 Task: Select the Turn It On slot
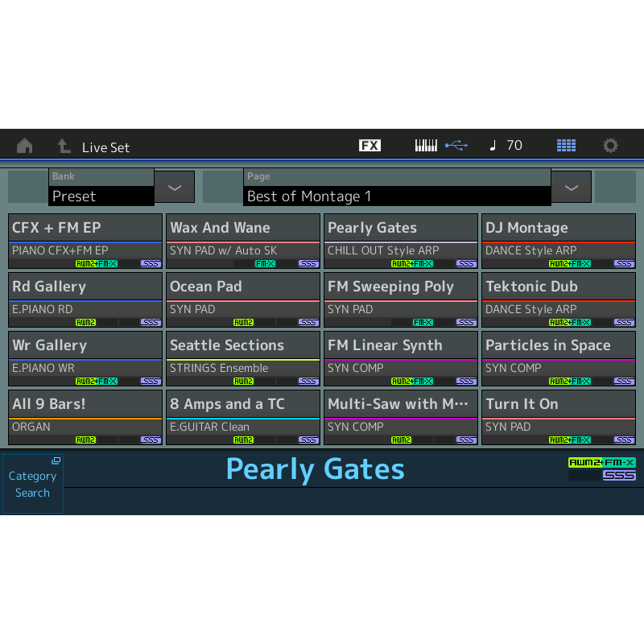[559, 417]
